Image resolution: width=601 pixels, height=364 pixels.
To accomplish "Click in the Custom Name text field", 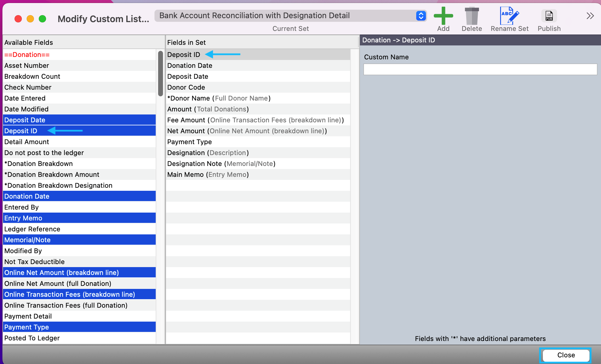I will point(480,69).
